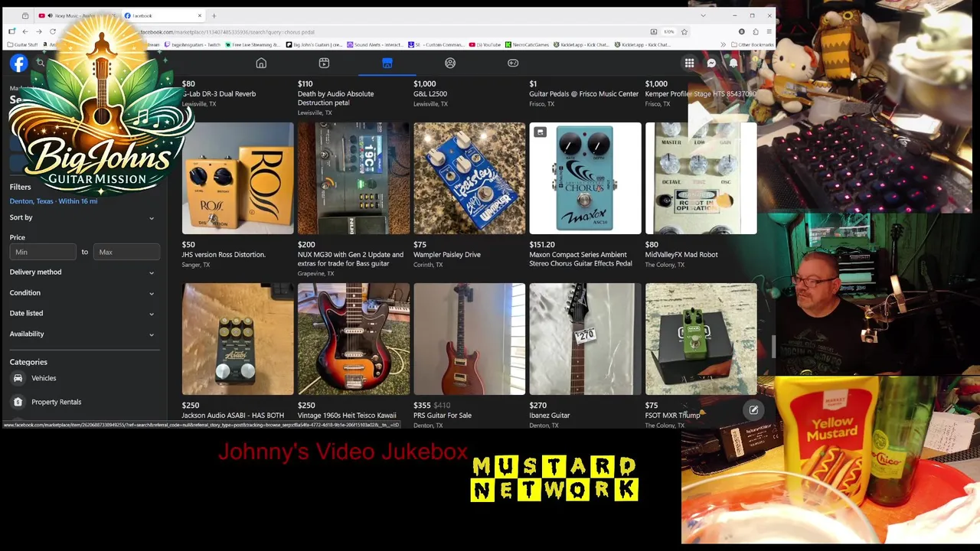Viewport: 980px width, 551px height.
Task: Open the Guitar Stuff bookmarks folder
Action: tap(22, 44)
